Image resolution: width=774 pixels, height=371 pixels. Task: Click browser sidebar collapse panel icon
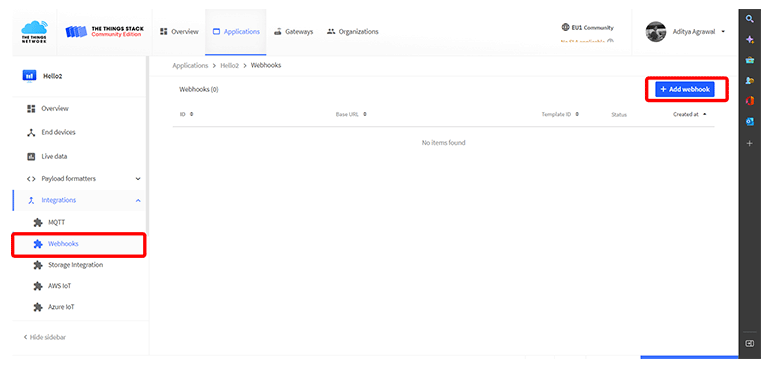tap(749, 343)
